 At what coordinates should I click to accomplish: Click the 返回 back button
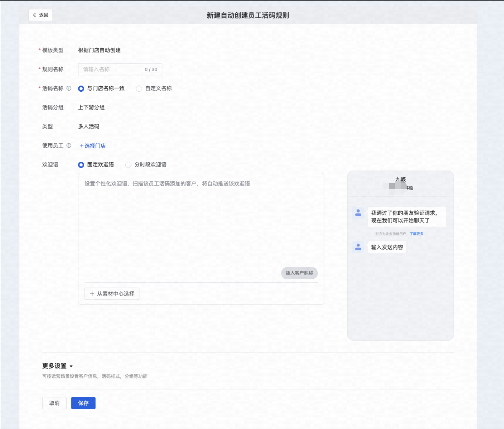pos(41,15)
